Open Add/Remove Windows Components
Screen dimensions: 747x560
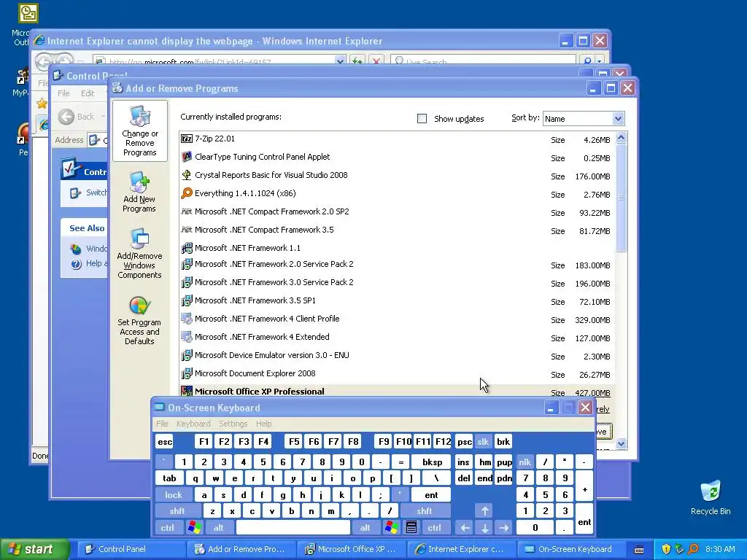tap(139, 253)
